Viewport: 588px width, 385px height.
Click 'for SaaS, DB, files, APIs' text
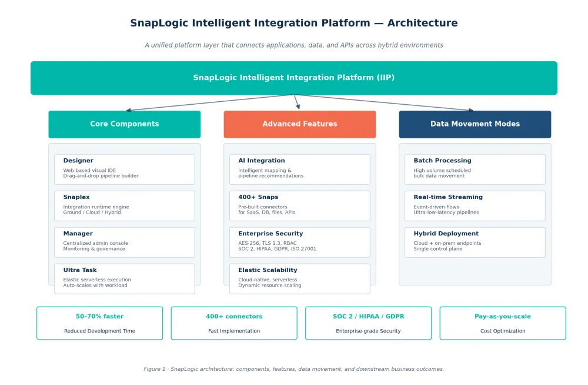pos(266,212)
